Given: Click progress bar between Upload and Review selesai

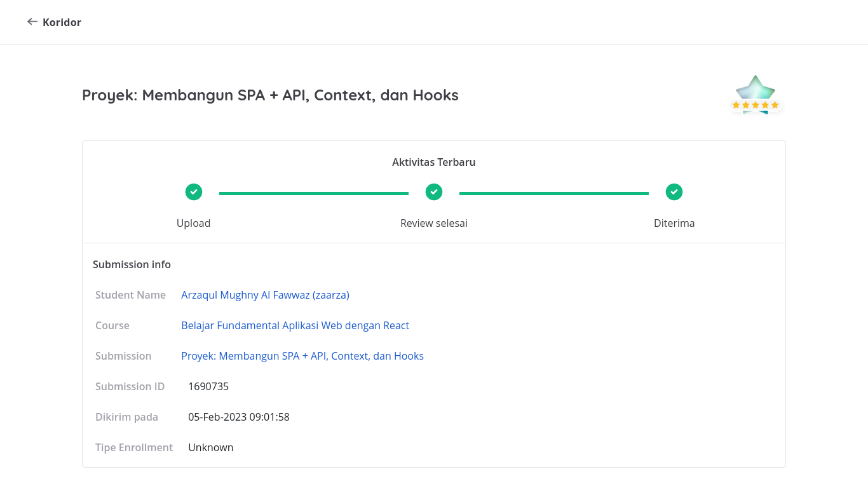Looking at the screenshot, I should click(314, 193).
